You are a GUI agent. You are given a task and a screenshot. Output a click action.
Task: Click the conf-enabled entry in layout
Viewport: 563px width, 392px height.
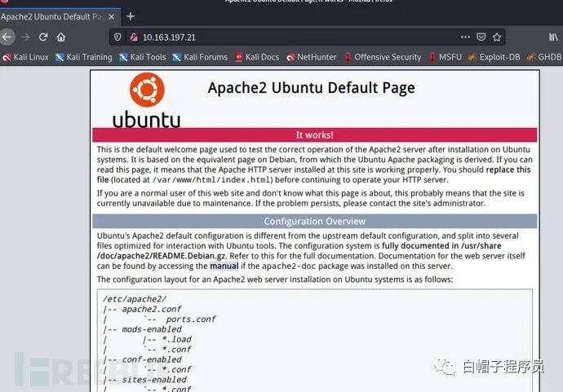(x=152, y=359)
